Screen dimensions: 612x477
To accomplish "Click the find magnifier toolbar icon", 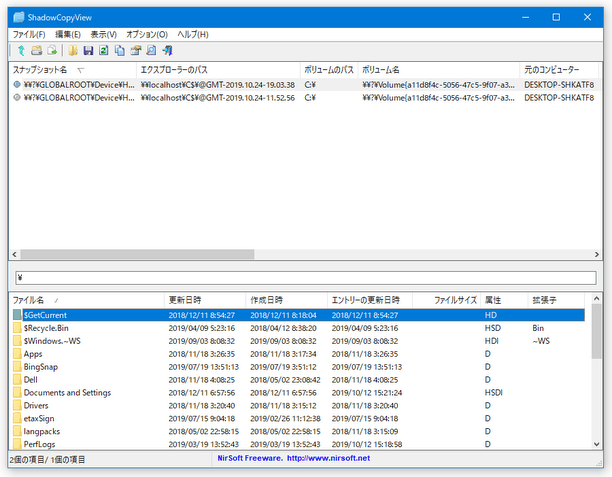I will [x=151, y=50].
